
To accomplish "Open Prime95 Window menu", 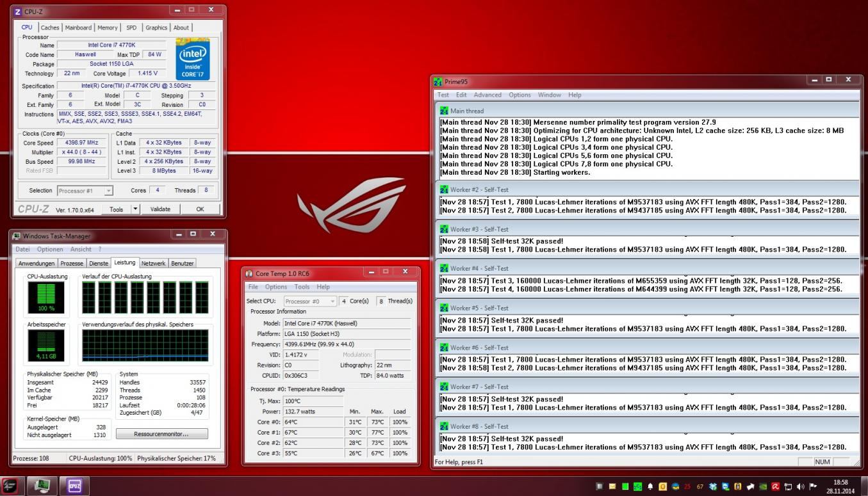I will (550, 95).
